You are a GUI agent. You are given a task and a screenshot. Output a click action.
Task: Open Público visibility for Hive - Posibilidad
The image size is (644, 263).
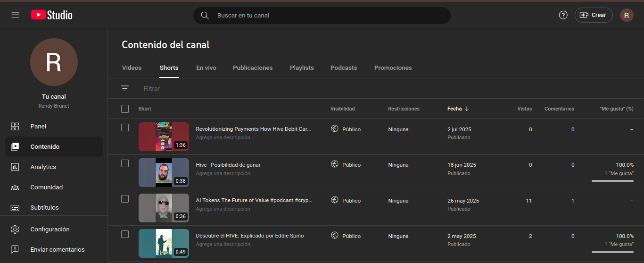pyautogui.click(x=351, y=165)
